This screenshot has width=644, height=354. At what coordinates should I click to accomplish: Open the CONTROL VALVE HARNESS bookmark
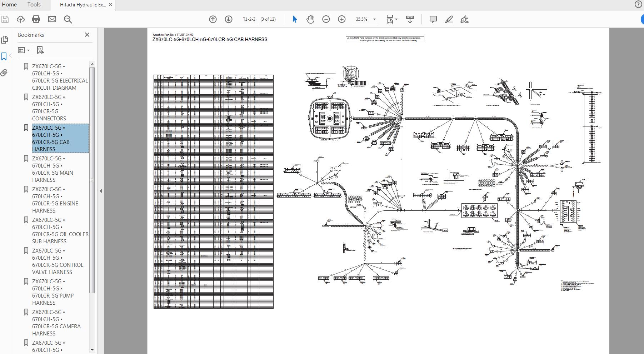(x=58, y=261)
